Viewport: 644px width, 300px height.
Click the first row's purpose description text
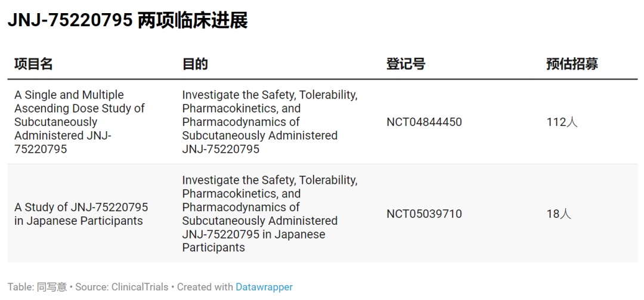(270, 122)
